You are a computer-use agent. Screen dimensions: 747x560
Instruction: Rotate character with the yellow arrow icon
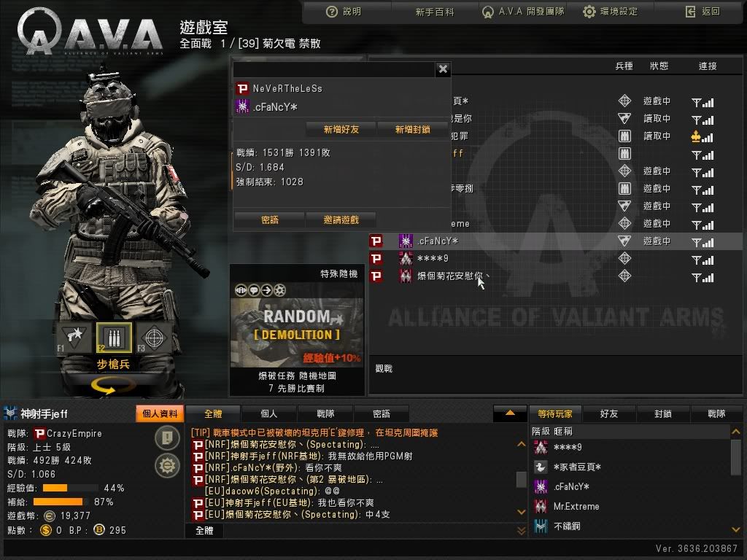(109, 386)
